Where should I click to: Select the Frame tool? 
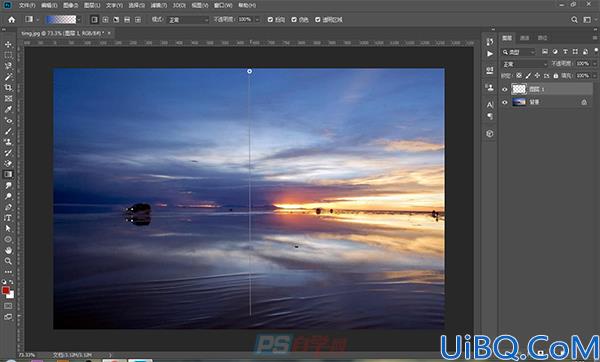(8, 99)
